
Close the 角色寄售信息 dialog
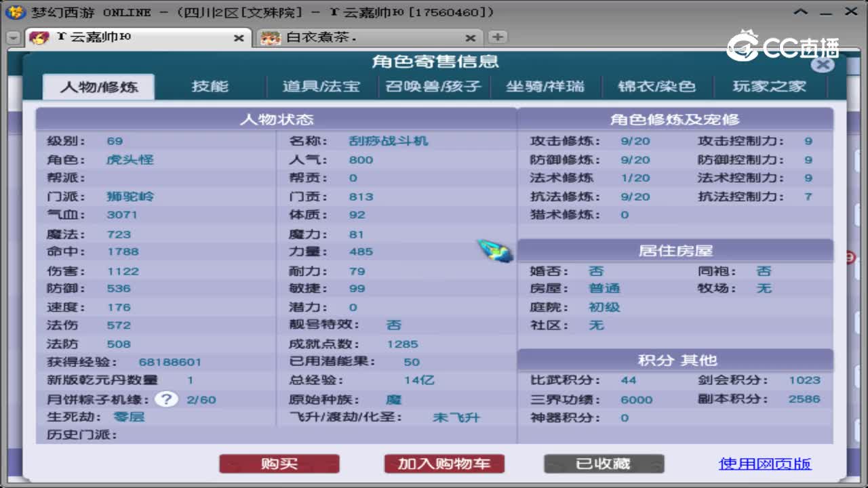[823, 64]
